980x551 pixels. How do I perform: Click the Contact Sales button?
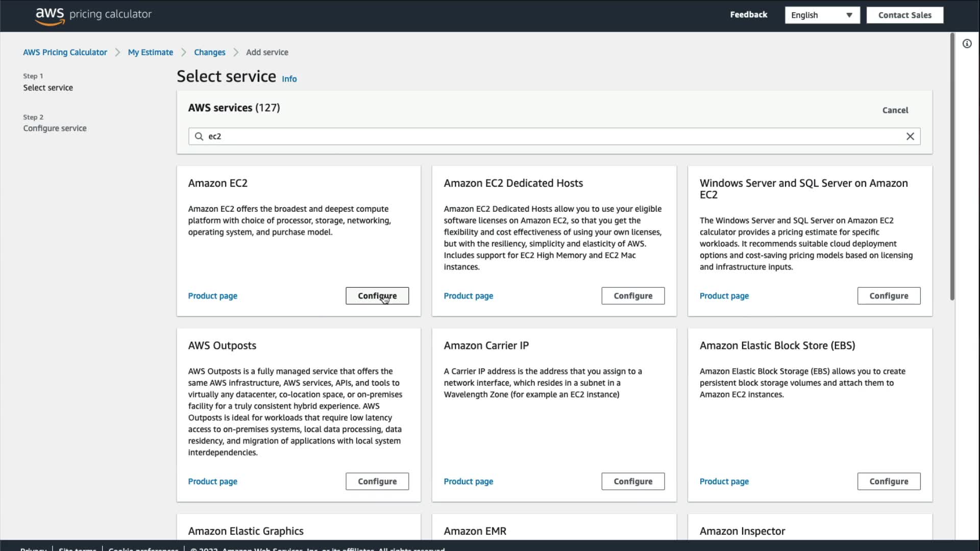904,15
